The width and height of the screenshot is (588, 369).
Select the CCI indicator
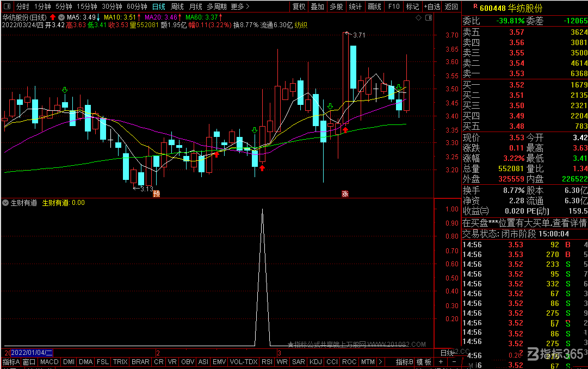332,362
